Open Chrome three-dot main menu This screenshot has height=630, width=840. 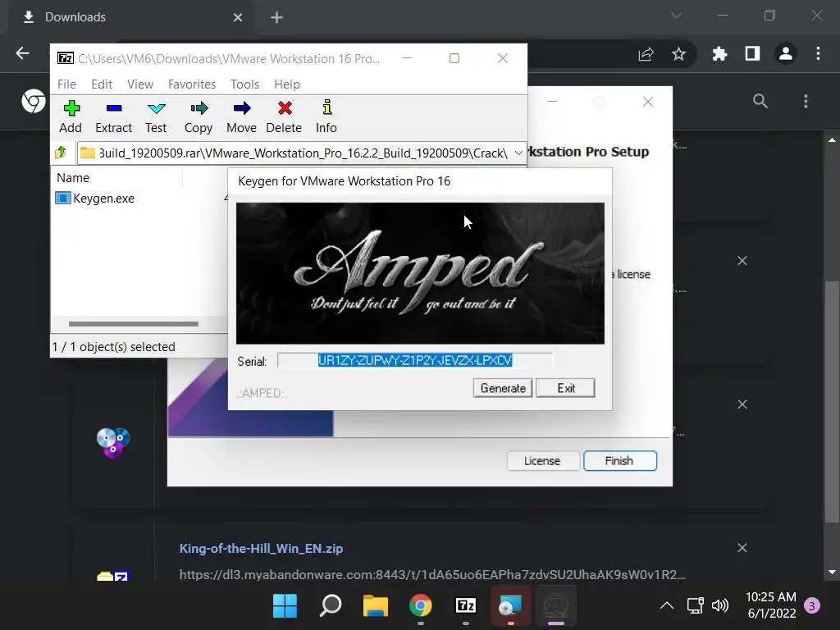(818, 53)
